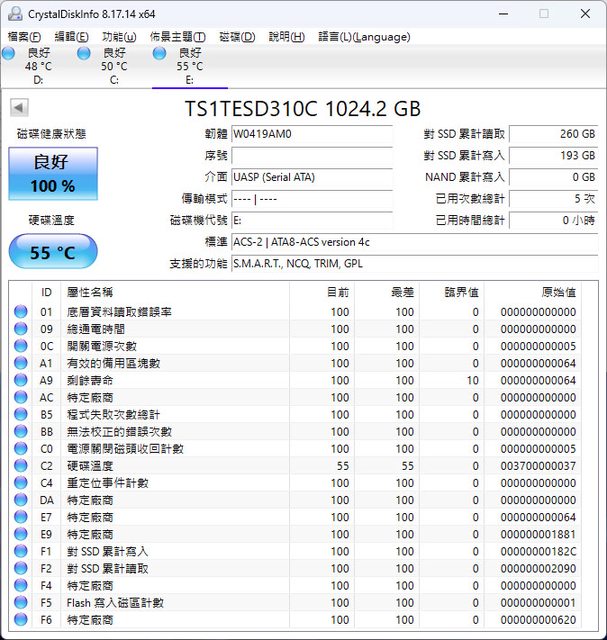Click the 55 °C temperature button
The width and height of the screenshot is (607, 640).
(53, 251)
